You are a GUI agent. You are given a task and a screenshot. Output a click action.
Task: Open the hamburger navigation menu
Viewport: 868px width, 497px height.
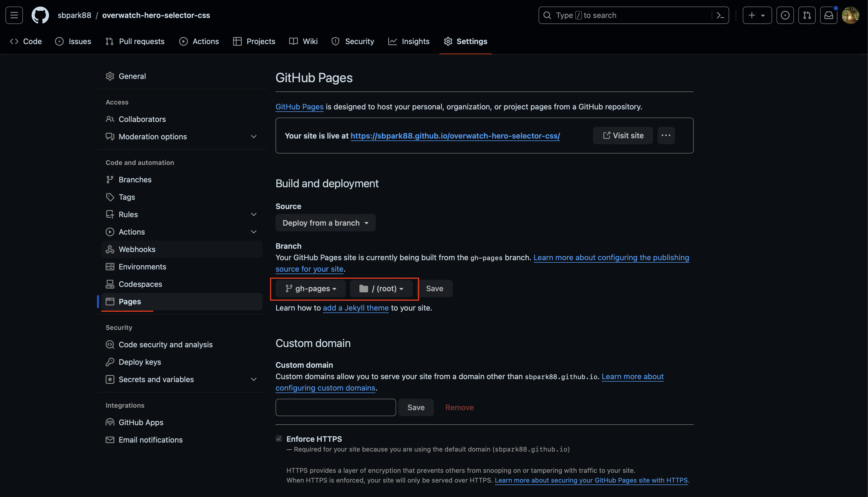coord(14,15)
